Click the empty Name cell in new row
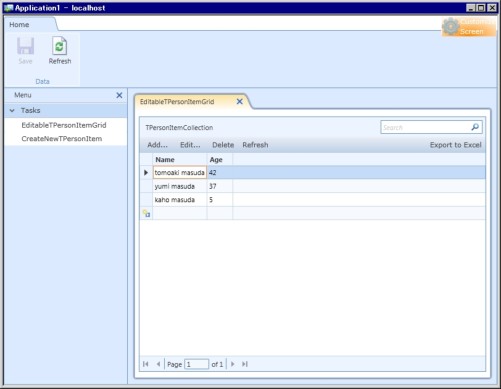The width and height of the screenshot is (501, 389). tap(180, 213)
